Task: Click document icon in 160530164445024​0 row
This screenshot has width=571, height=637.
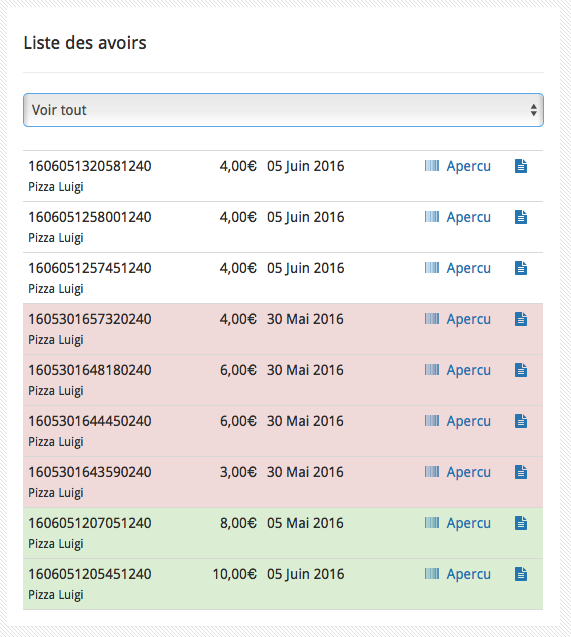Action: [521, 421]
